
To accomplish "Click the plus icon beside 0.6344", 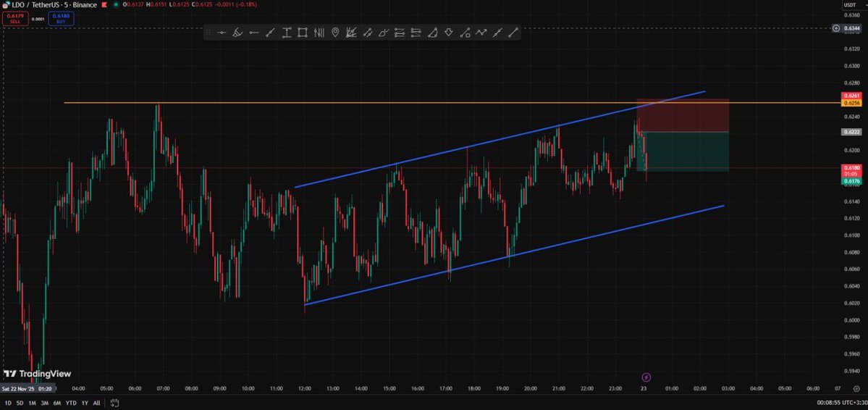I will pos(836,28).
